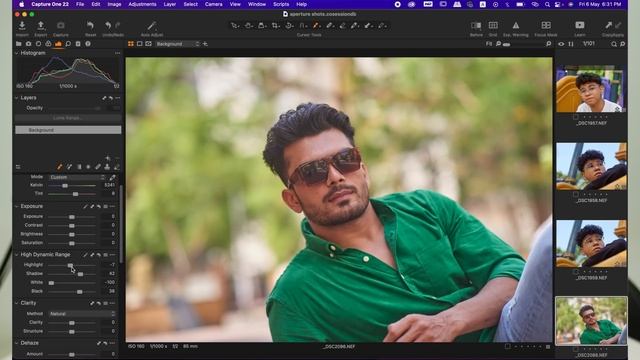
Task: Open the Histogram panel options menu
Action: coord(118,53)
